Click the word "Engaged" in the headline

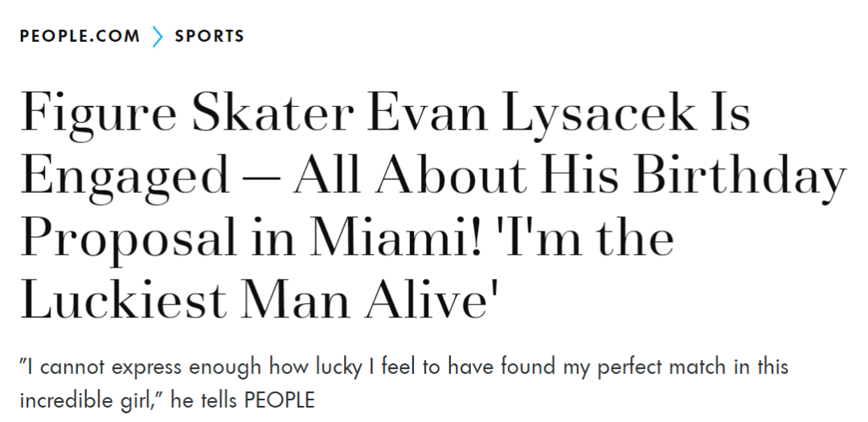[x=125, y=176]
